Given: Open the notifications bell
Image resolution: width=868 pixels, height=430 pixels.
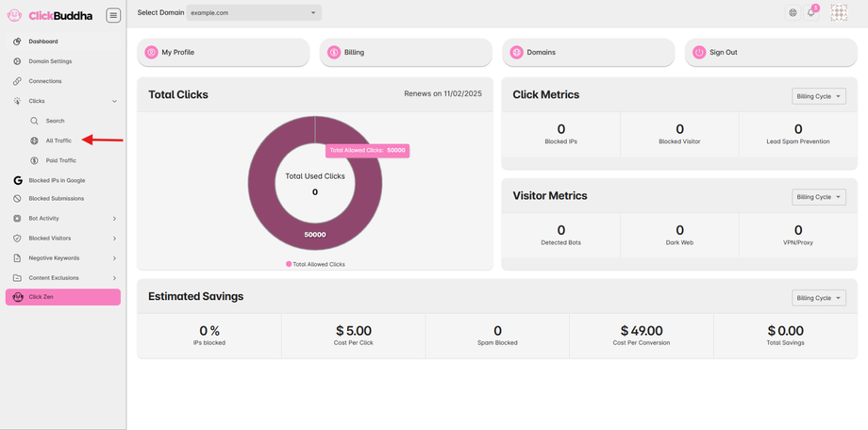Looking at the screenshot, I should [810, 13].
